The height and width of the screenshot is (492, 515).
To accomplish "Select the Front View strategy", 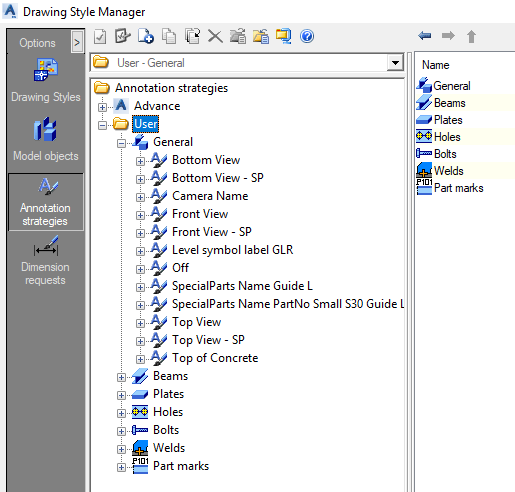I will (x=200, y=214).
